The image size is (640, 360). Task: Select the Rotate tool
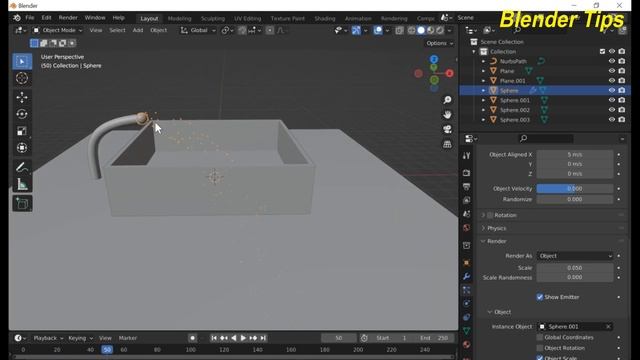pyautogui.click(x=22, y=114)
